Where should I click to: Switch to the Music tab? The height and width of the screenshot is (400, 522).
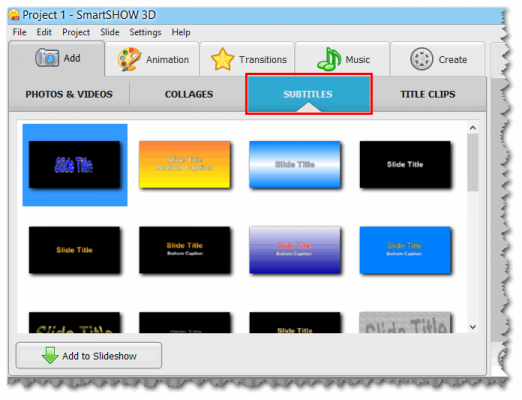pos(342,59)
